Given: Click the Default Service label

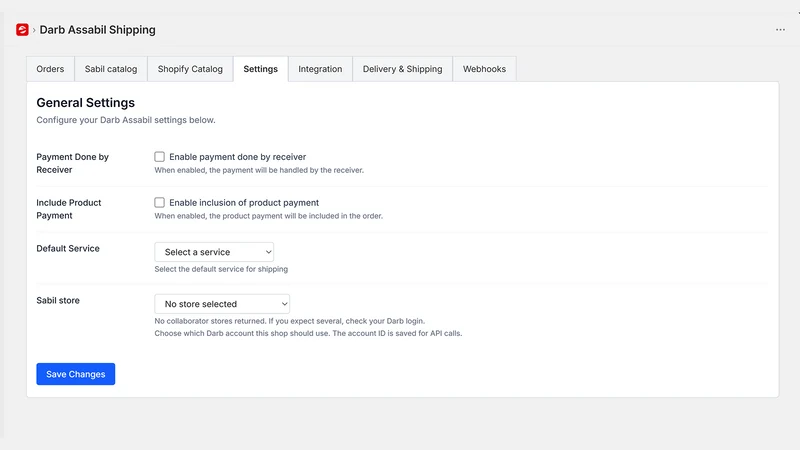Looking at the screenshot, I should tap(68, 248).
